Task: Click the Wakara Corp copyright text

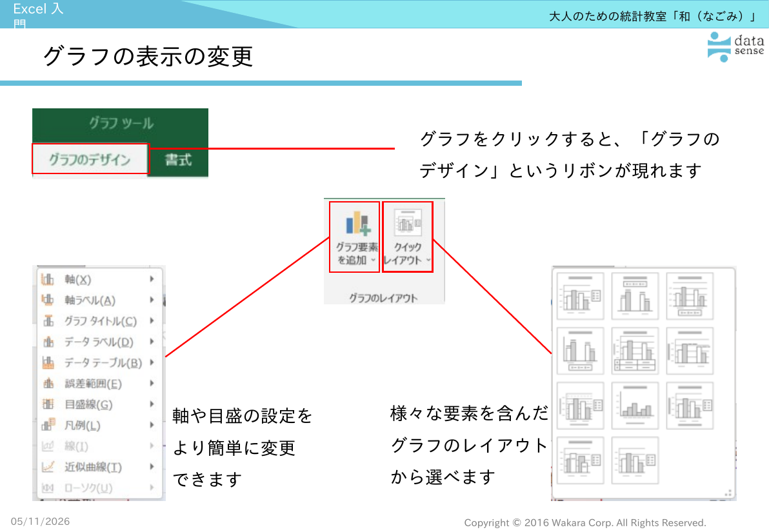Action: pos(585,523)
